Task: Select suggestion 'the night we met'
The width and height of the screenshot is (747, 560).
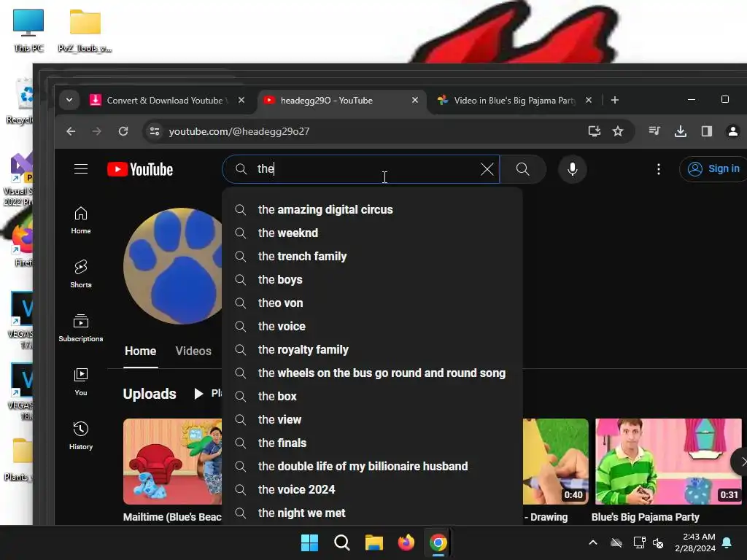Action: pyautogui.click(x=373, y=513)
